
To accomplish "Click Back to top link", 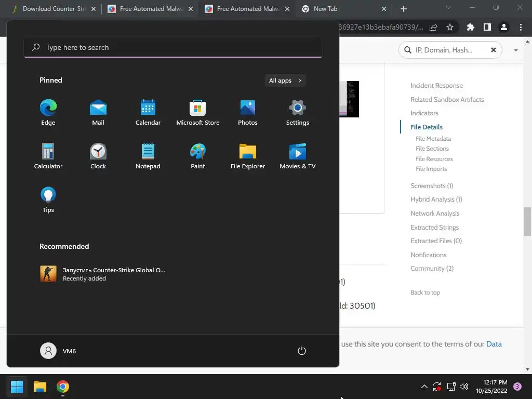I will click(425, 292).
